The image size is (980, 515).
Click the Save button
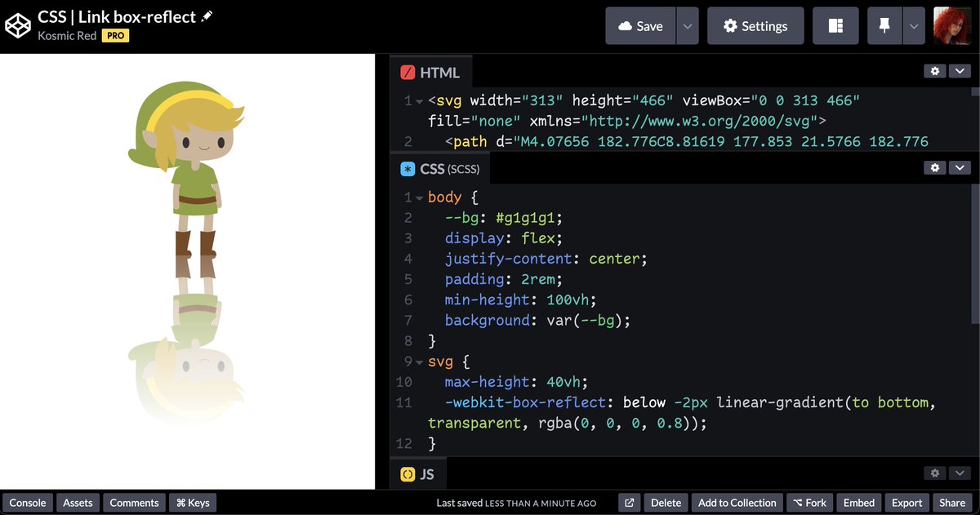click(641, 26)
